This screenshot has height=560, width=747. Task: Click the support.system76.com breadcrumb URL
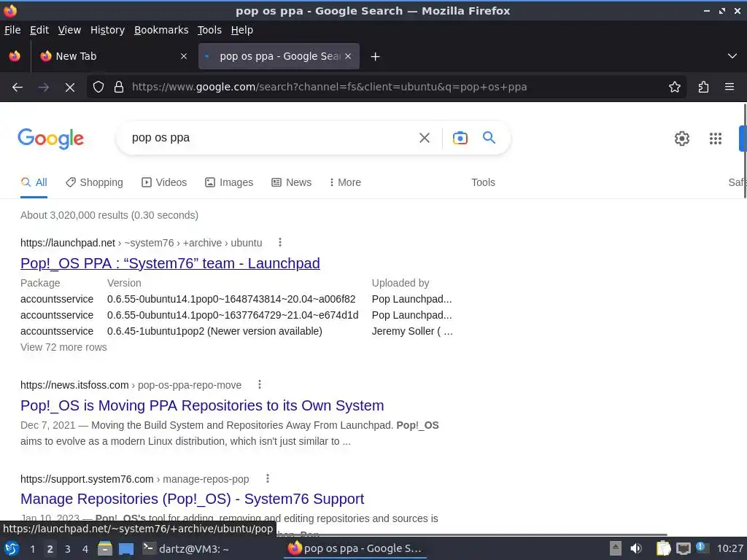click(134, 479)
